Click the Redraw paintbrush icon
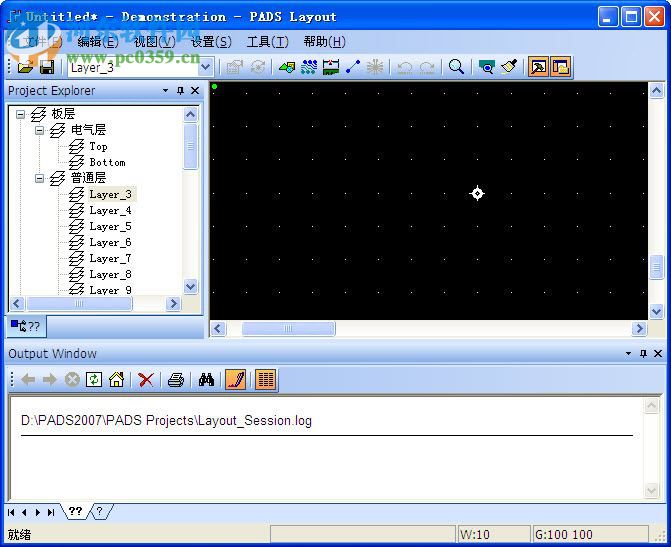671x547 pixels. [509, 67]
